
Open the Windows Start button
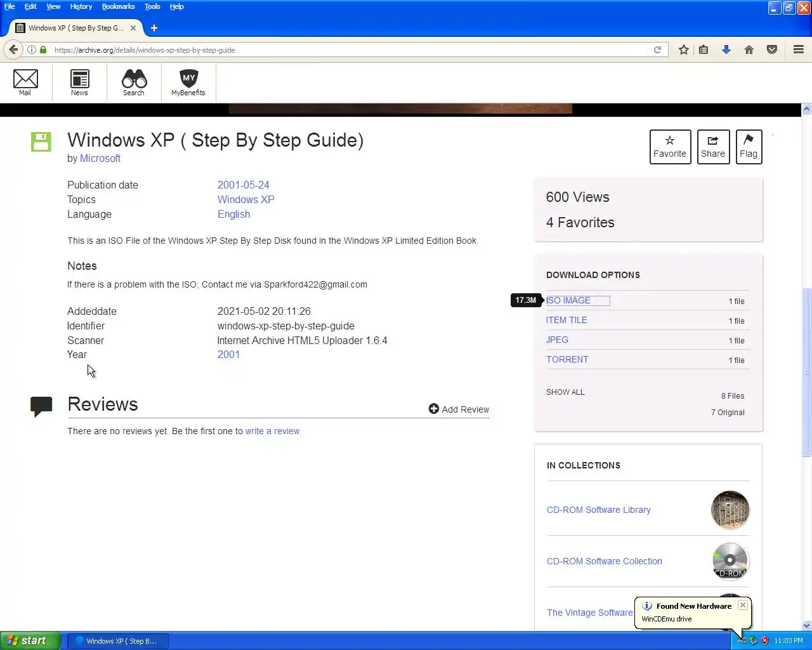point(30,641)
